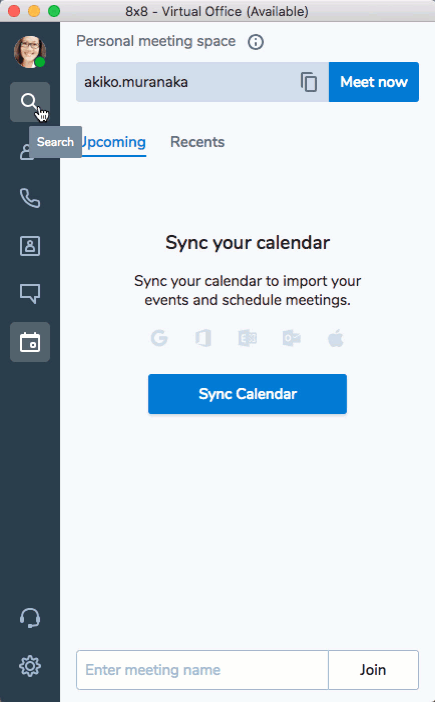Open the Calls phone icon
Image resolution: width=435 pixels, height=702 pixels.
pos(30,198)
